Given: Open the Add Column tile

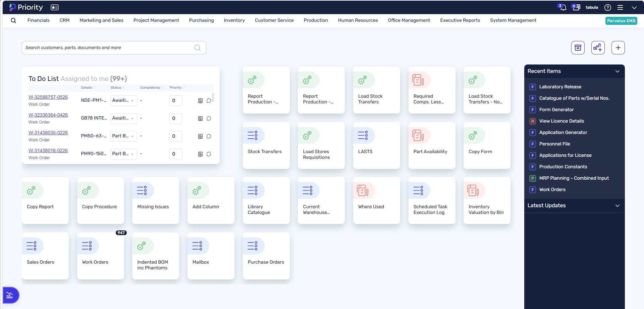Looking at the screenshot, I should click(211, 201).
